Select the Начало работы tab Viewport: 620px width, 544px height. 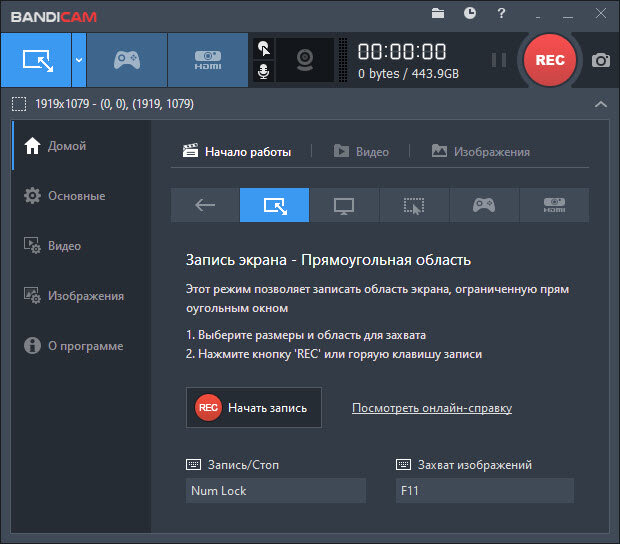pyautogui.click(x=237, y=151)
